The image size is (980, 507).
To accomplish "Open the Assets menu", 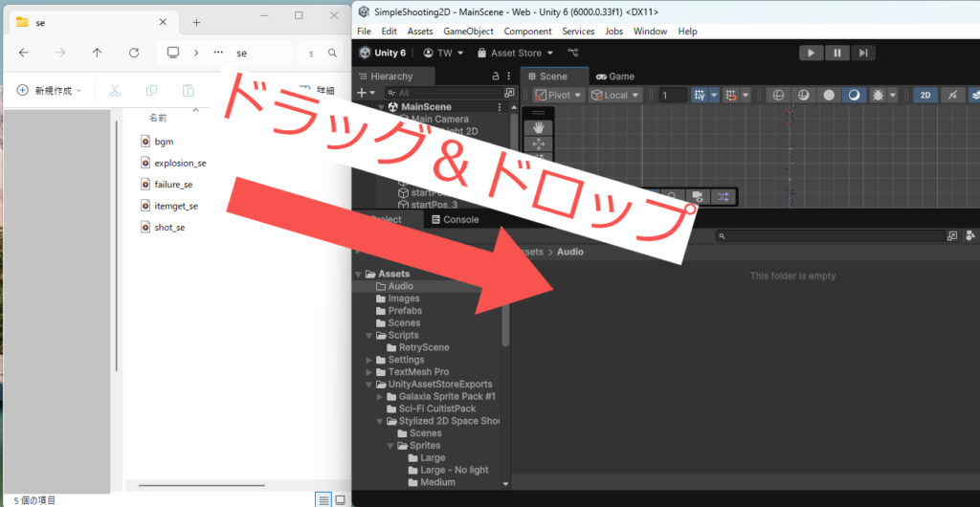I will tap(420, 32).
